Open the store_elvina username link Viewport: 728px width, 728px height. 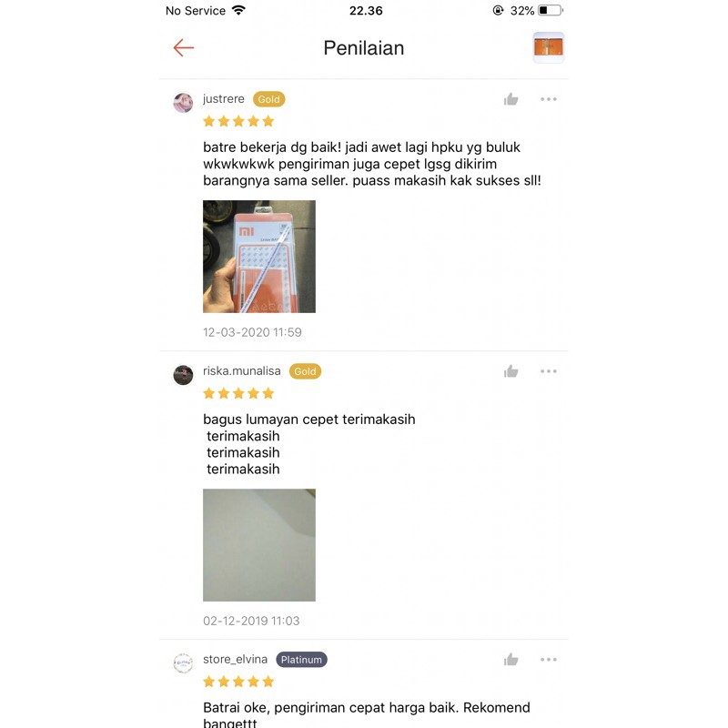tap(235, 659)
